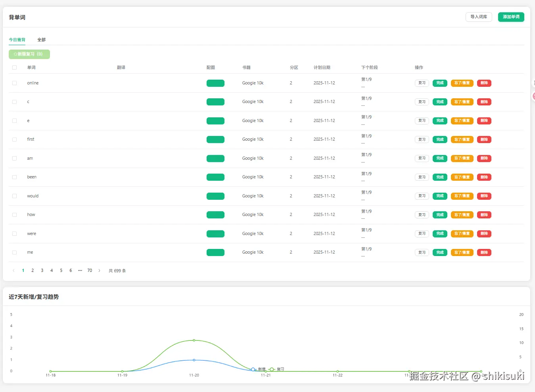Click the ellipsis between pages 6 and 70
Viewport: 535px width, 392px height.
coord(80,270)
